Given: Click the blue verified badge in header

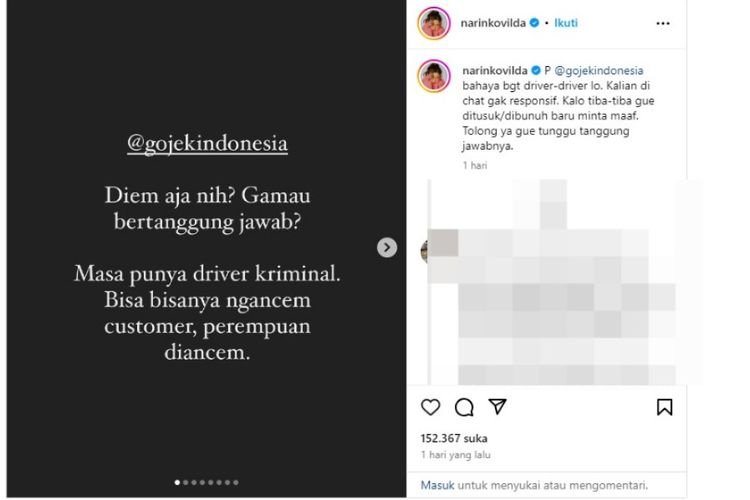Looking at the screenshot, I should click(535, 22).
